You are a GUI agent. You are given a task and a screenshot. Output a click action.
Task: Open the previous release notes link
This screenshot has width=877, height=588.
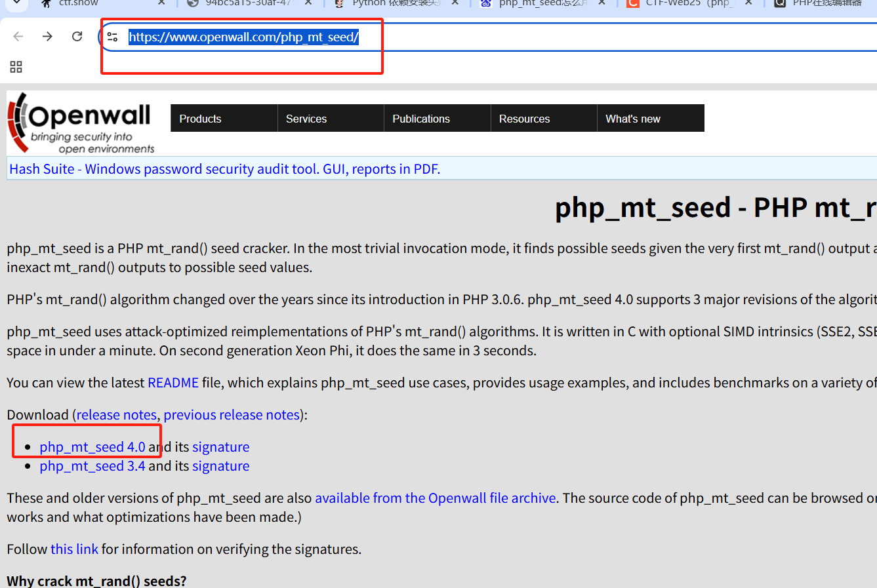point(232,415)
